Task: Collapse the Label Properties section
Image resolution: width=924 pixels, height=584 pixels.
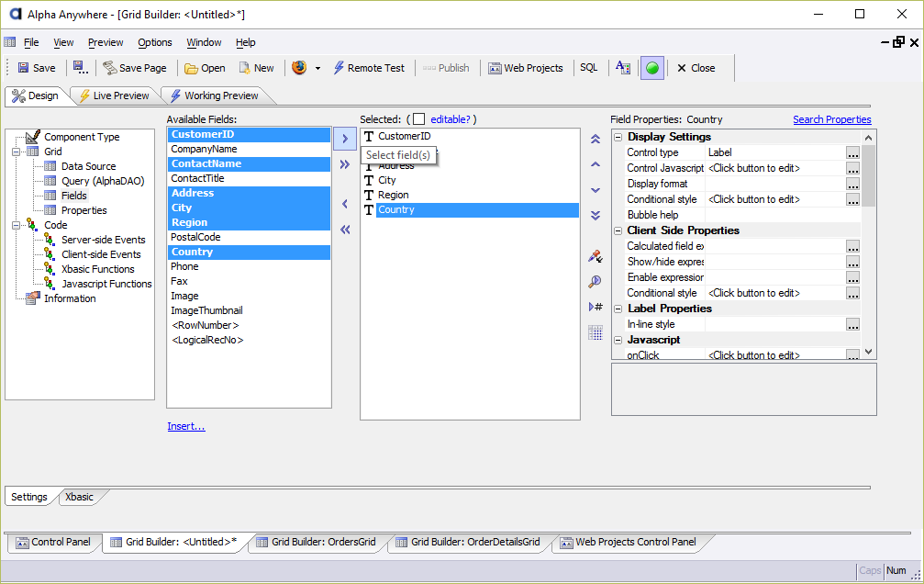Action: click(618, 309)
